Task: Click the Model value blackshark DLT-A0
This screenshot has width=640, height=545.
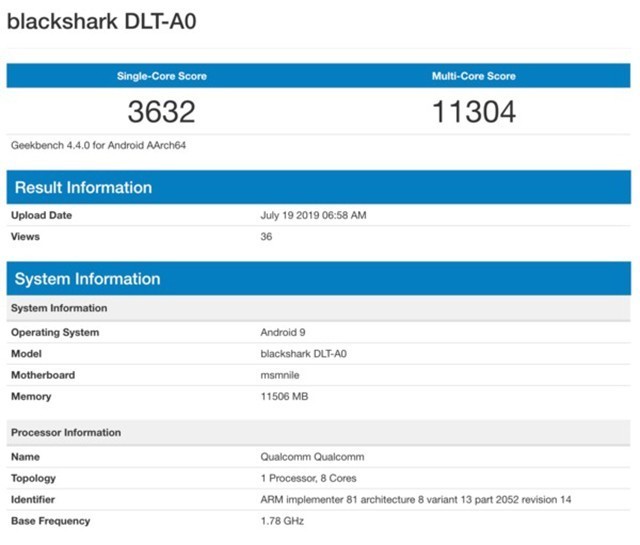Action: [302, 354]
